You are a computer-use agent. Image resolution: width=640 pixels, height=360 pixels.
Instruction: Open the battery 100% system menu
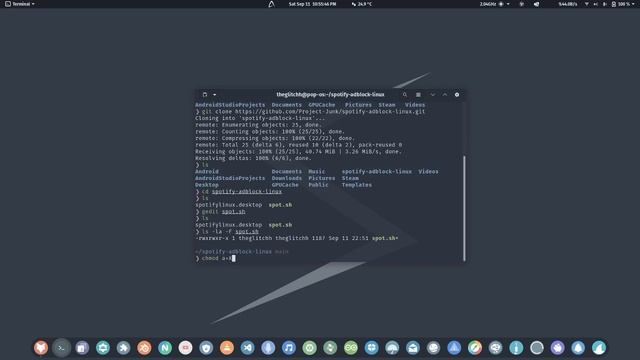click(623, 4)
